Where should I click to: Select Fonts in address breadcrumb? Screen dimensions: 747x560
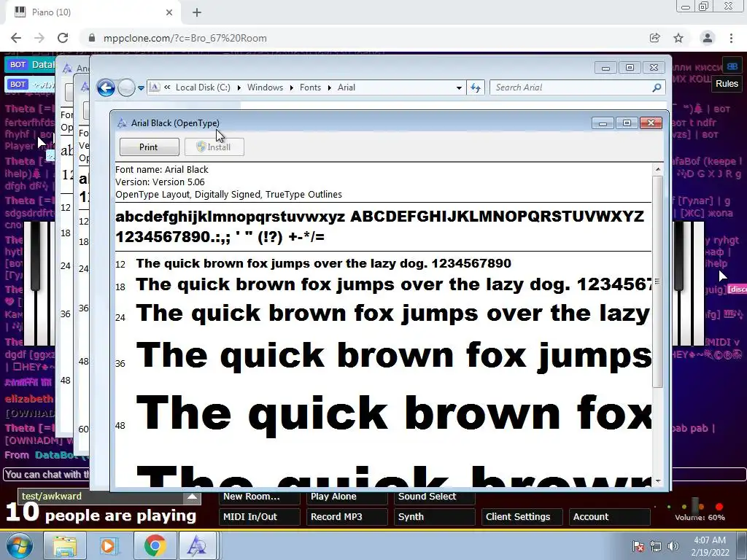[310, 87]
